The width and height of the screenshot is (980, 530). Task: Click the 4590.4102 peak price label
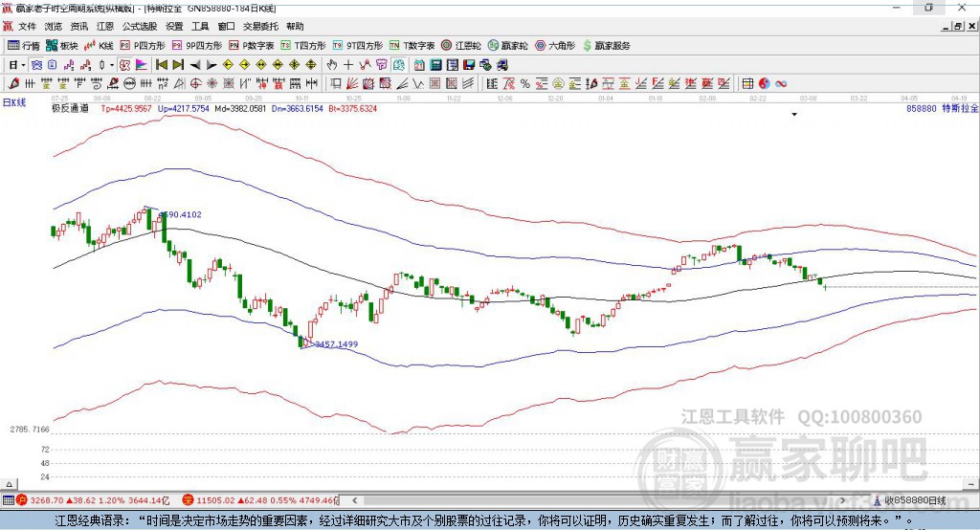[181, 214]
